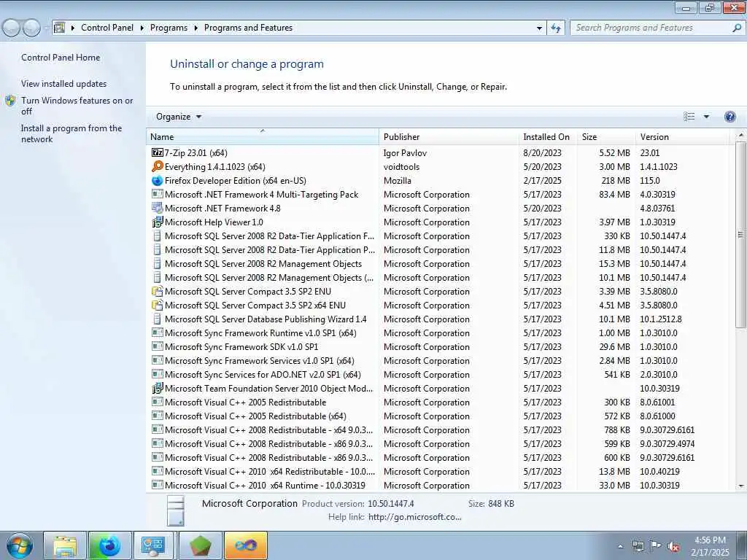Click the refresh button beside address bar
Viewport: 747px width, 560px height.
tap(556, 28)
